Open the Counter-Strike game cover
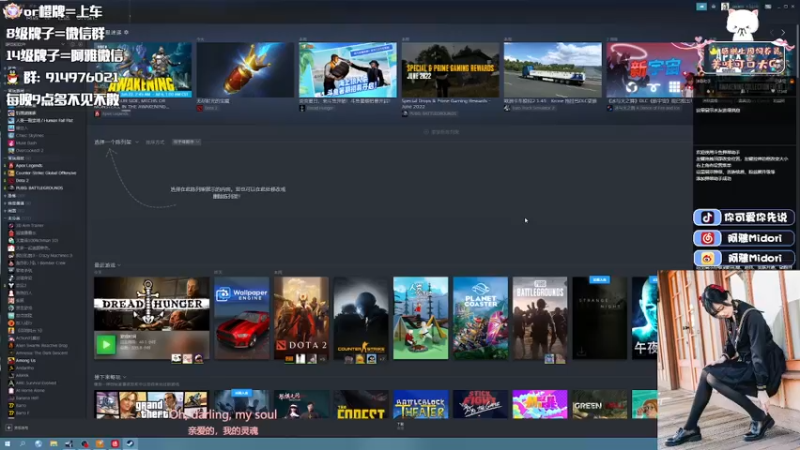This screenshot has width=800, height=450. [x=361, y=318]
